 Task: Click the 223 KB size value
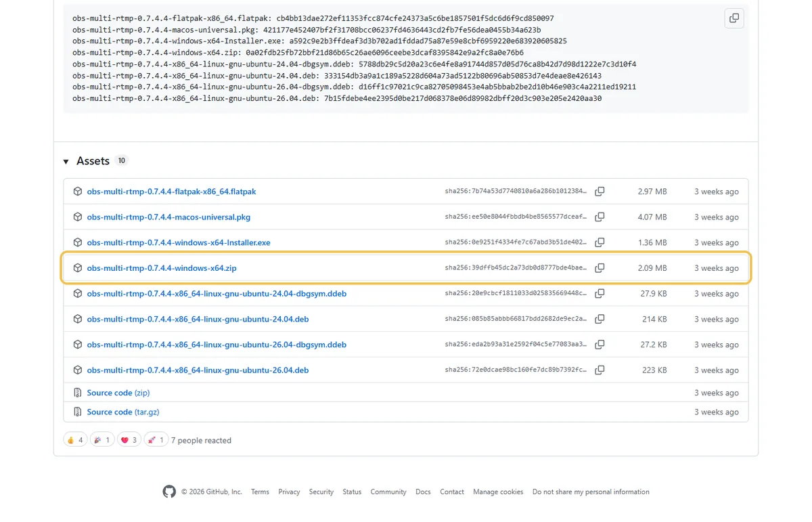coord(655,370)
